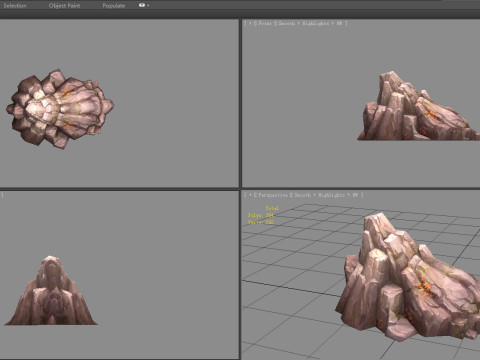Open the Front viewport's plus menu

click(250, 23)
